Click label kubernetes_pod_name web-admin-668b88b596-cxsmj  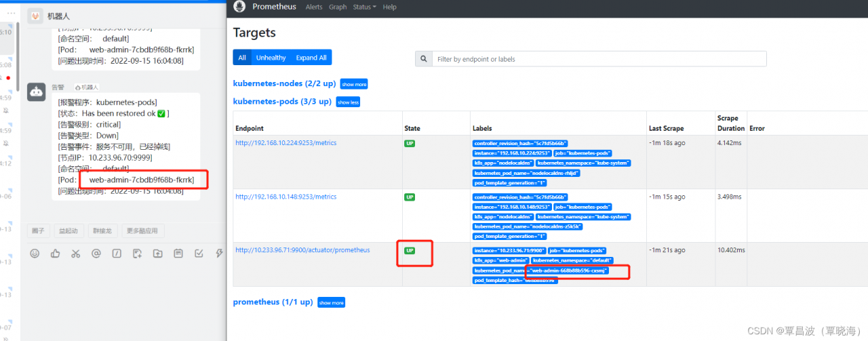point(540,270)
